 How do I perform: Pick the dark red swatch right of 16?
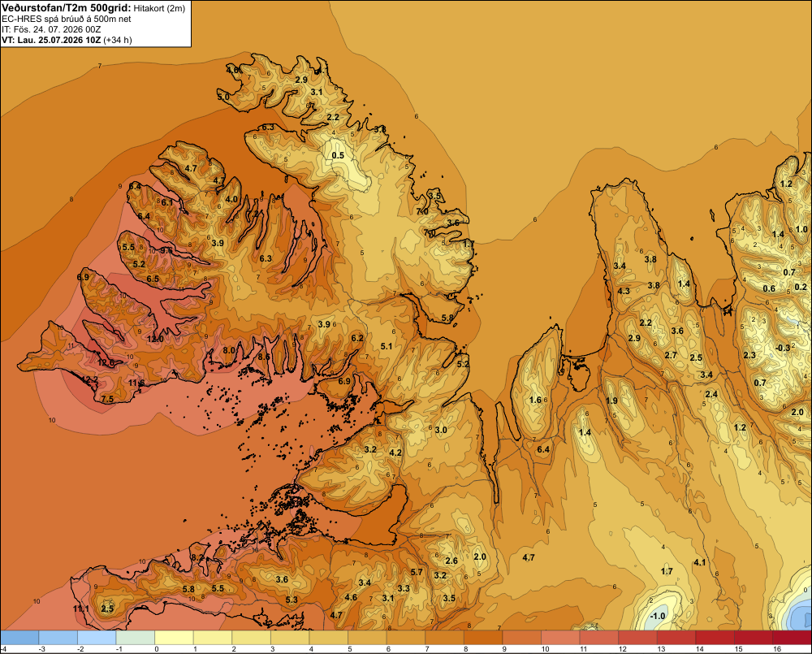coord(793,638)
